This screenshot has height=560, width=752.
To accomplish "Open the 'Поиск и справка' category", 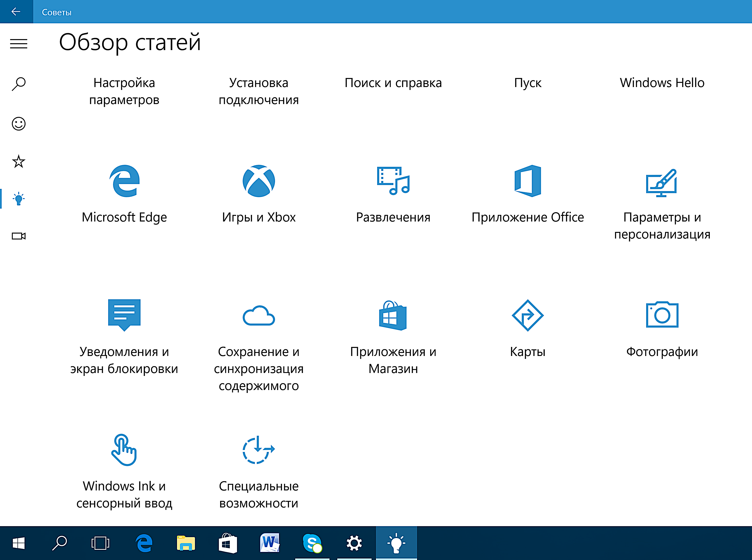I will (x=393, y=83).
